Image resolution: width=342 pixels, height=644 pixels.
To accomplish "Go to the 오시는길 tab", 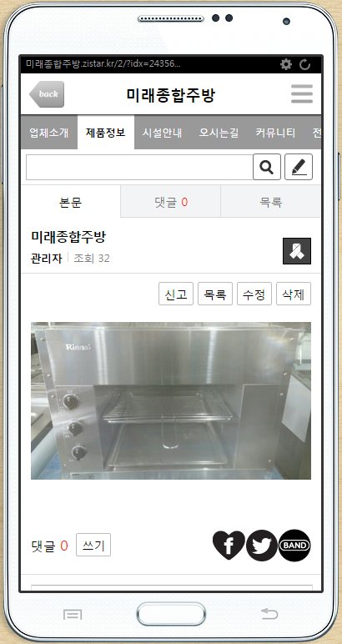I will [219, 133].
